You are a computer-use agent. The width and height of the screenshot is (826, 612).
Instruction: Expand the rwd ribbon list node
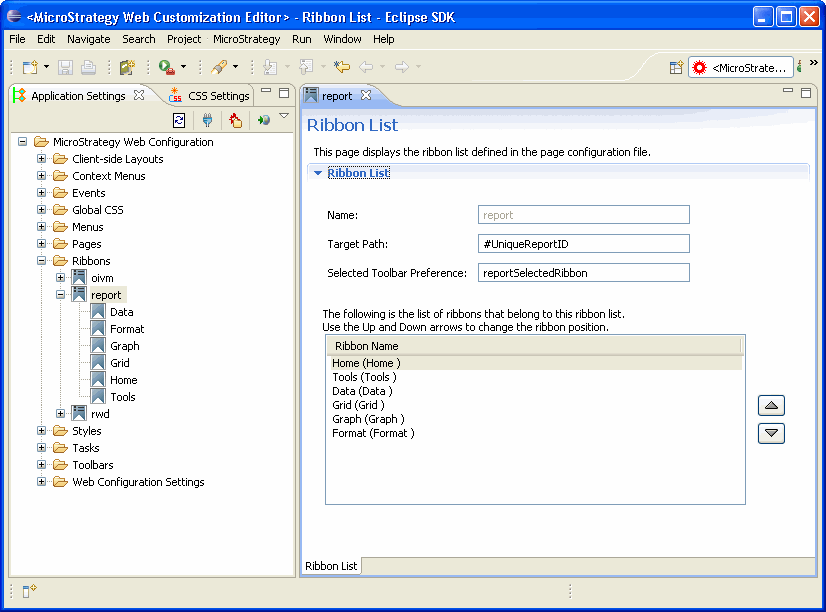(61, 413)
